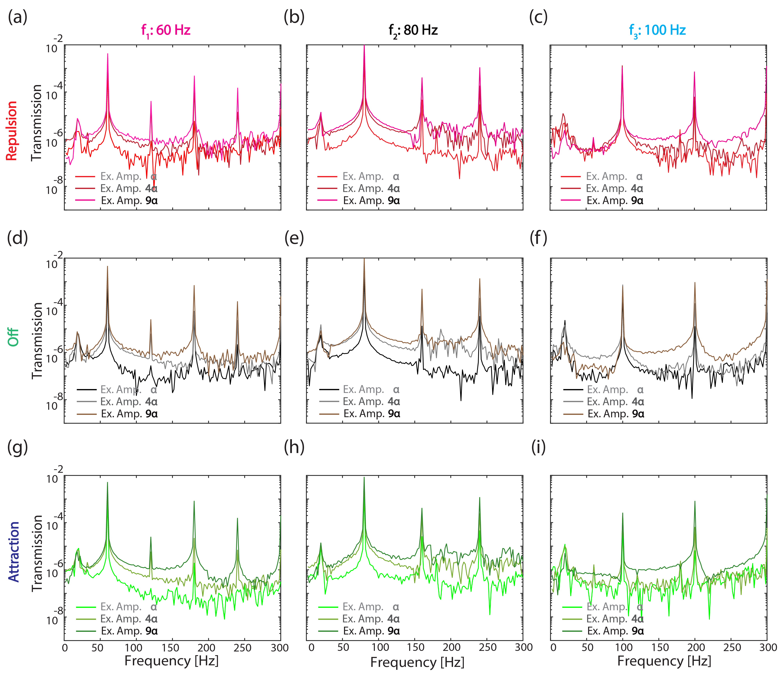
Task: Select Ex. Amp. 9α legend text in panel (f)
Action: 616,414
